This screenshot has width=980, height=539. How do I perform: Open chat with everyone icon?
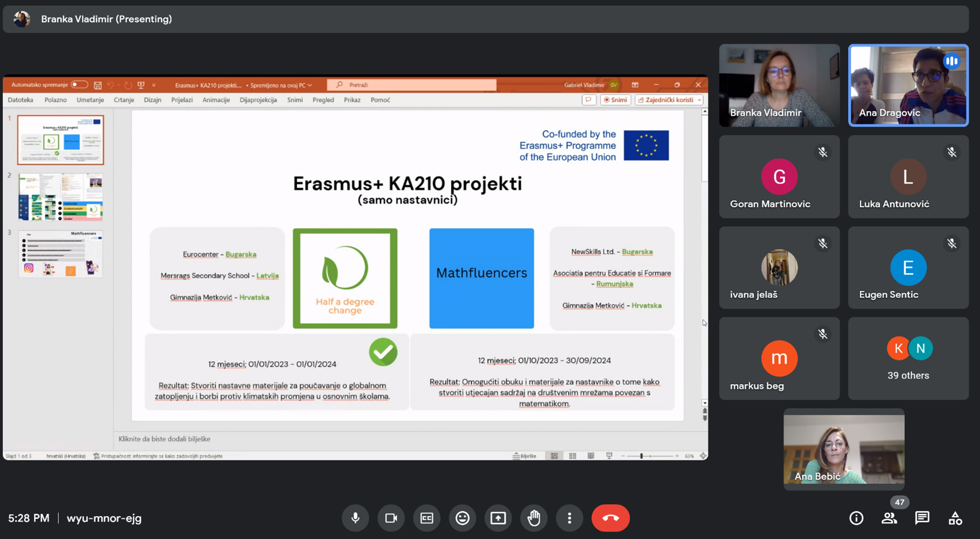(x=922, y=518)
